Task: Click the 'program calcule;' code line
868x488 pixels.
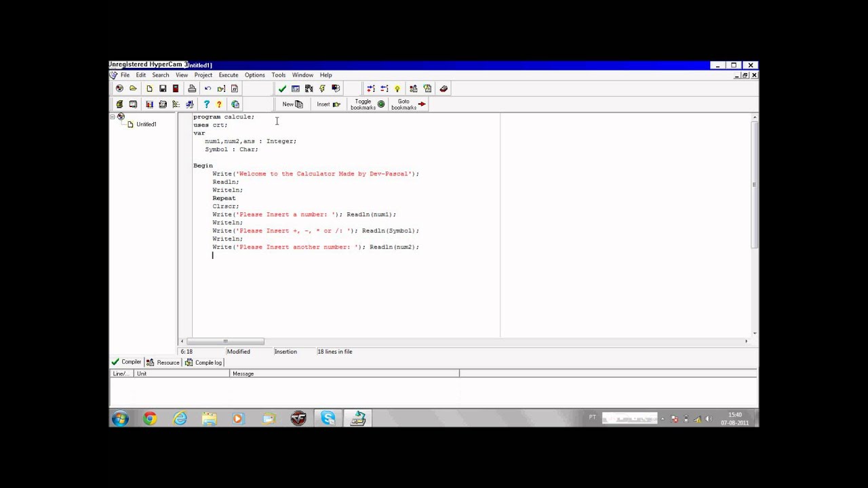Action: [224, 117]
